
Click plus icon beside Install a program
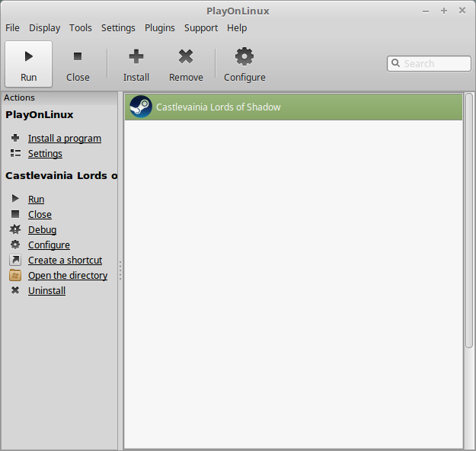point(15,138)
